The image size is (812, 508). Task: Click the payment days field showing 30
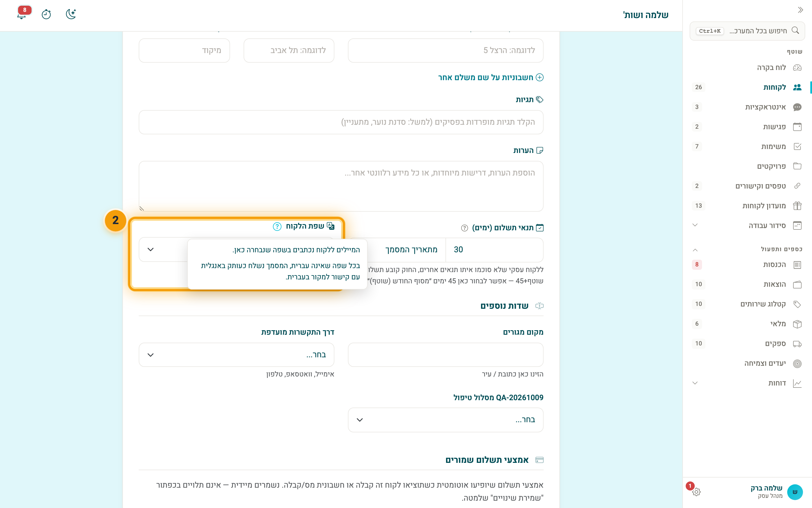(495, 250)
